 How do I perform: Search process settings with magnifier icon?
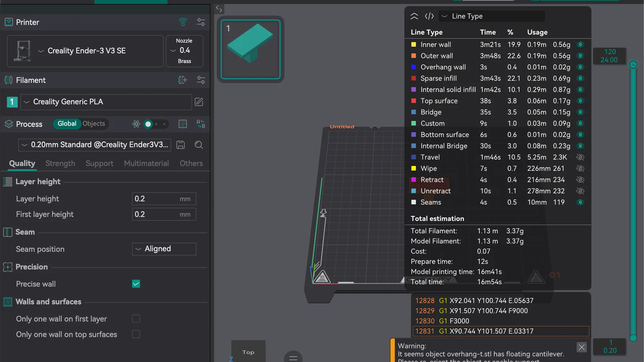coord(199,145)
